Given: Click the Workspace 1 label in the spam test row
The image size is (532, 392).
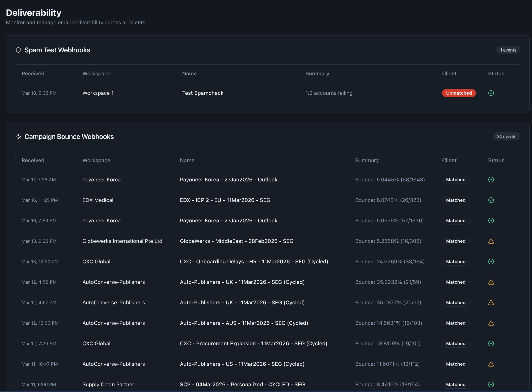Looking at the screenshot, I should (98, 93).
